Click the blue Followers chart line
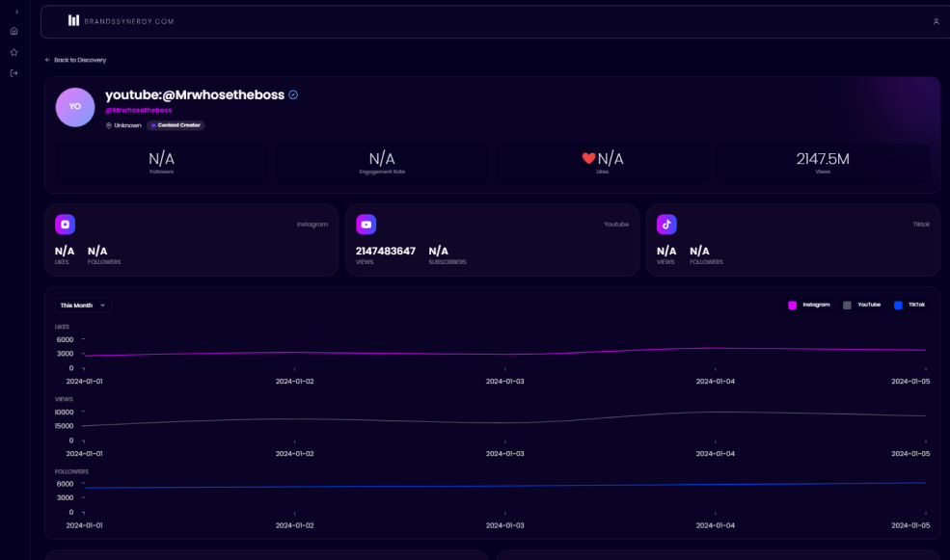Viewport: 950px width, 560px height. tap(504, 486)
